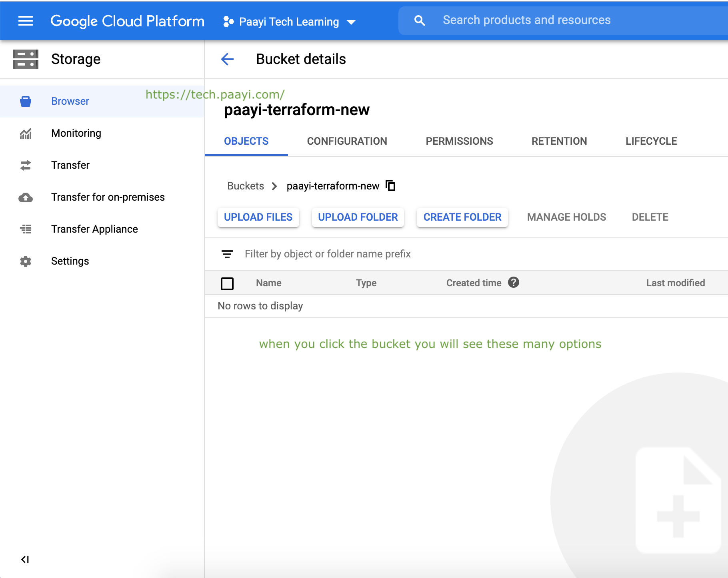Click the Name column header
728x578 pixels.
pos(269,283)
